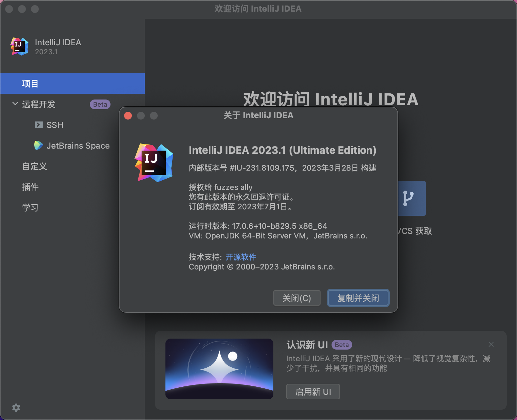
Task: Open the 开源软件 link
Action: (241, 257)
